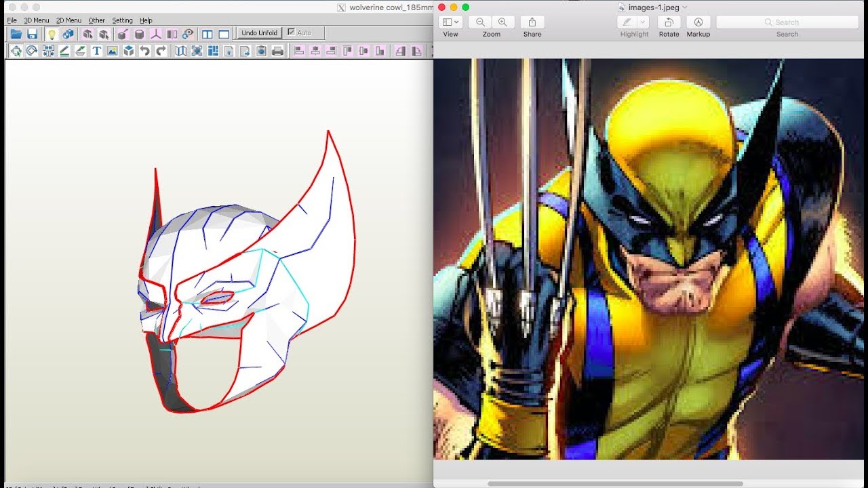Toggle the Auto checkbox
This screenshot has height=488, width=868.
tap(291, 32)
